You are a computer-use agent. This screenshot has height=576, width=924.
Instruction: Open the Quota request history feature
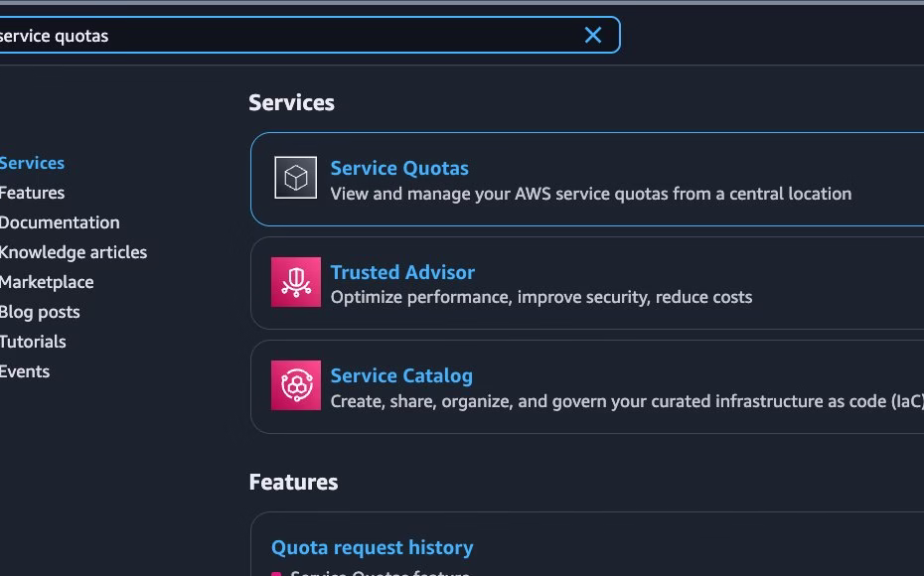pyautogui.click(x=372, y=547)
